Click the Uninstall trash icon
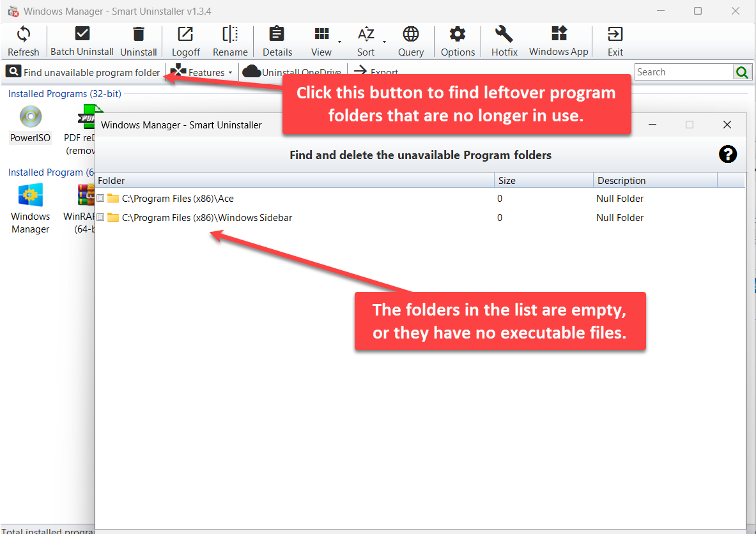 [x=139, y=34]
